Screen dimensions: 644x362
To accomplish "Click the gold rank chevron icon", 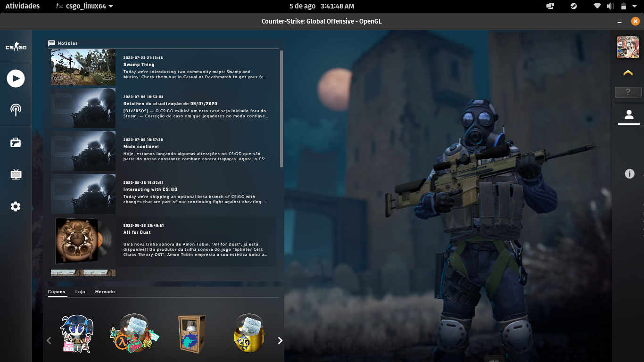I will point(627,73).
